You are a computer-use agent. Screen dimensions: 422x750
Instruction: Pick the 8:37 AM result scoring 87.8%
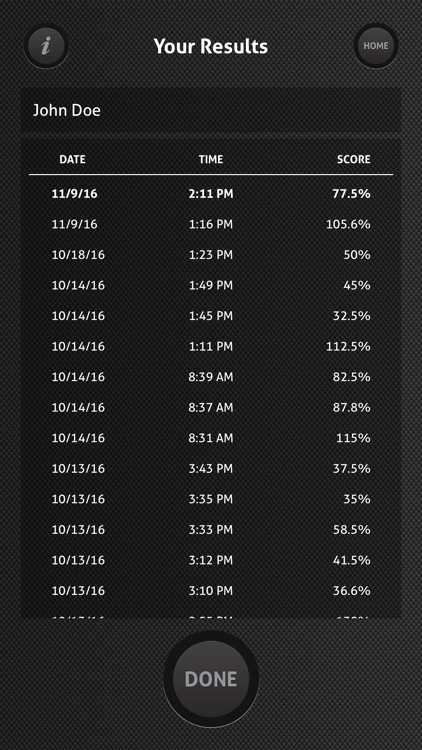click(x=211, y=408)
